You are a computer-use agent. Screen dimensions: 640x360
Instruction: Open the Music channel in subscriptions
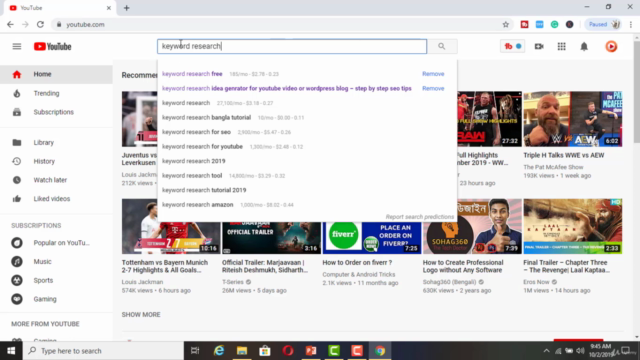(x=56, y=262)
